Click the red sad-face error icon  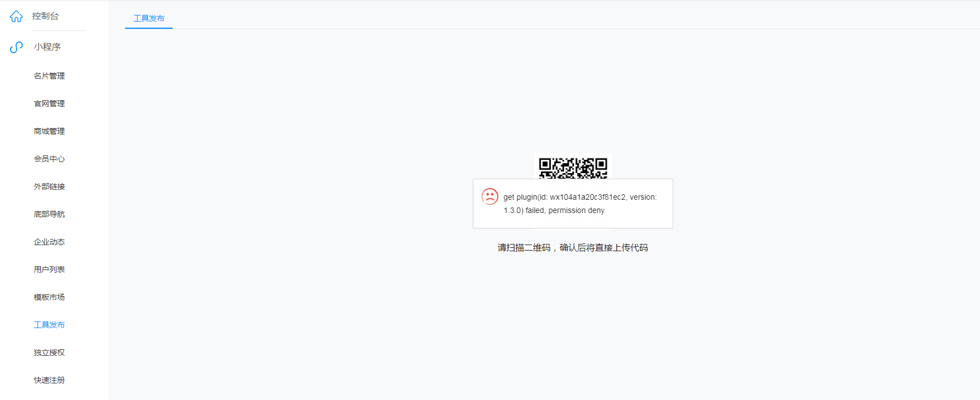(490, 196)
